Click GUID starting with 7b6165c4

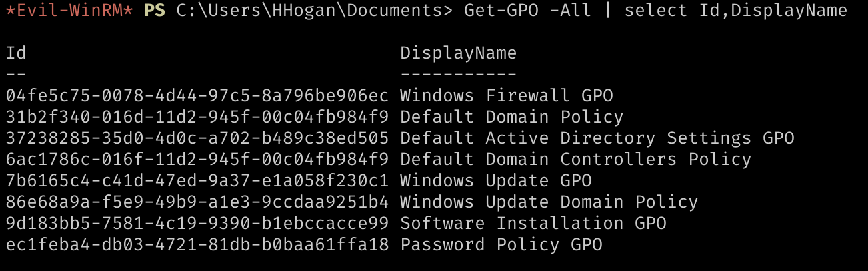click(197, 180)
